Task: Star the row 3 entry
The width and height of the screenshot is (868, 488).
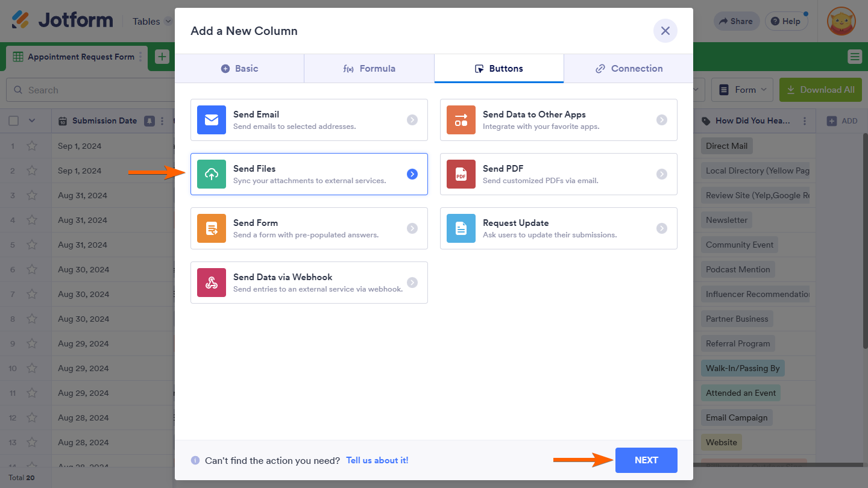Action: tap(32, 195)
